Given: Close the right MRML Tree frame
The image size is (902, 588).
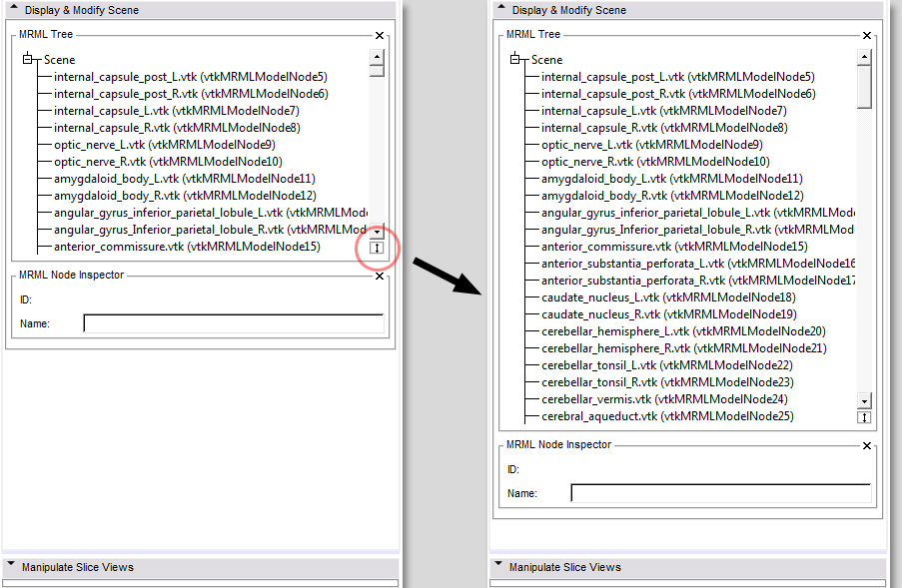Looking at the screenshot, I should 867,35.
